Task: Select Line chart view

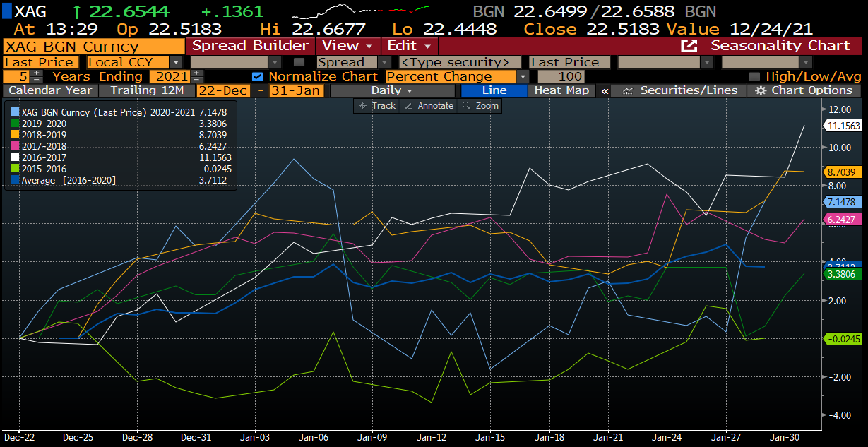Action: [x=494, y=90]
